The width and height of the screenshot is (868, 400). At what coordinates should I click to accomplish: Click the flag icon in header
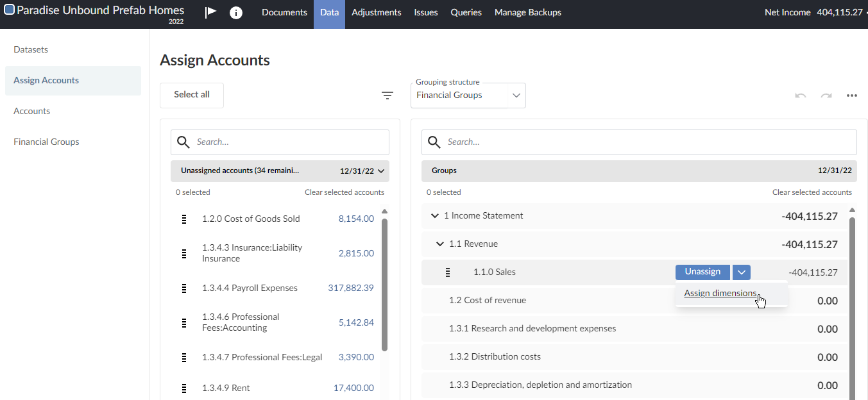pos(210,13)
